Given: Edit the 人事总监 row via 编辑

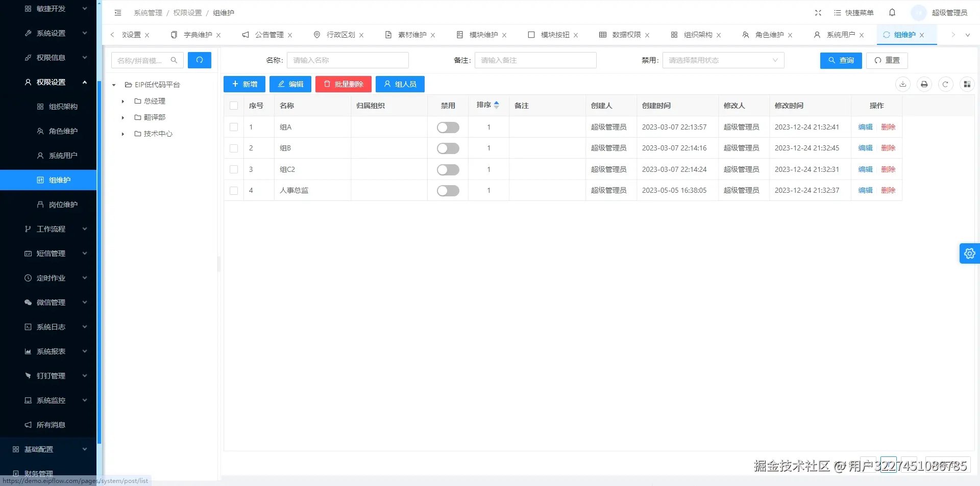Looking at the screenshot, I should click(866, 190).
